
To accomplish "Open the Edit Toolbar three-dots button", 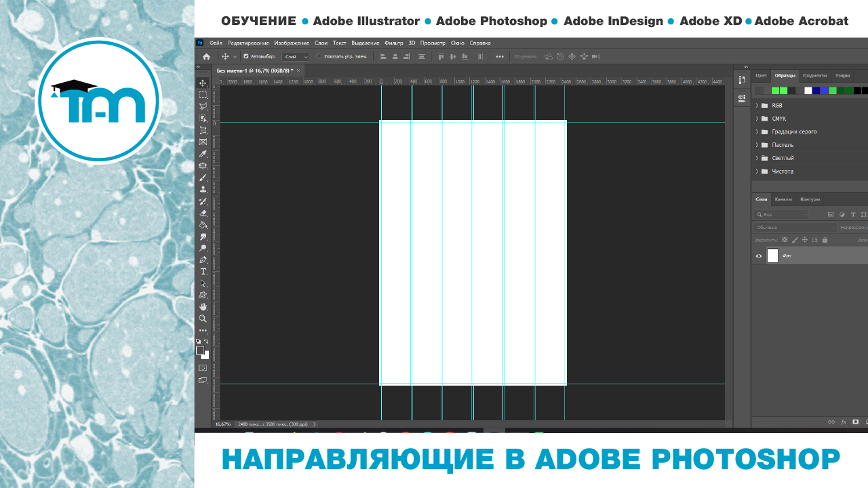I will [x=203, y=331].
